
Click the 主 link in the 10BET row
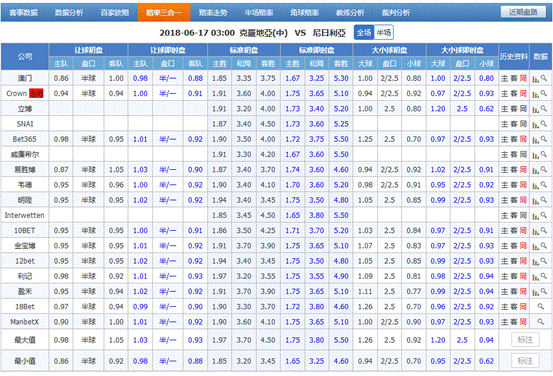tap(504, 230)
